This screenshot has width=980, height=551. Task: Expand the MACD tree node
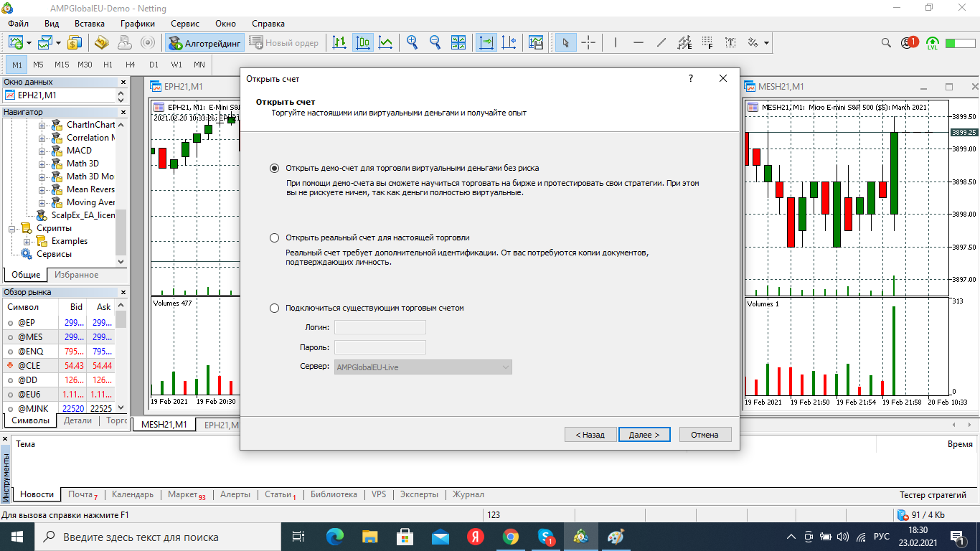pyautogui.click(x=42, y=151)
